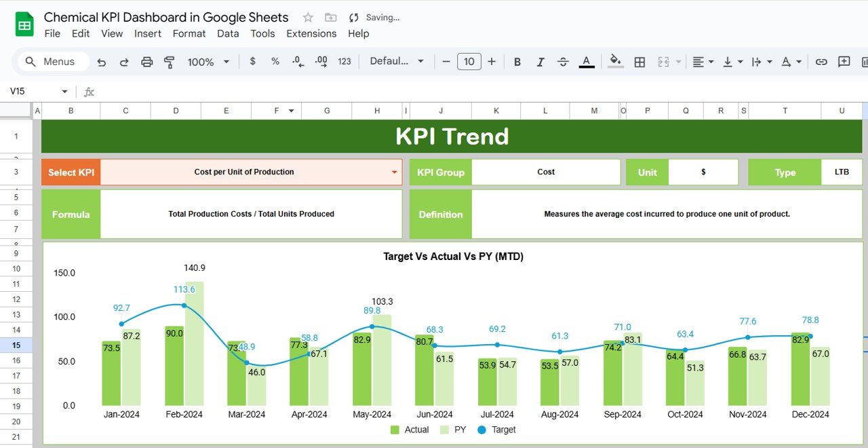The width and height of the screenshot is (868, 448).
Task: Click the document title text
Action: 166,18
